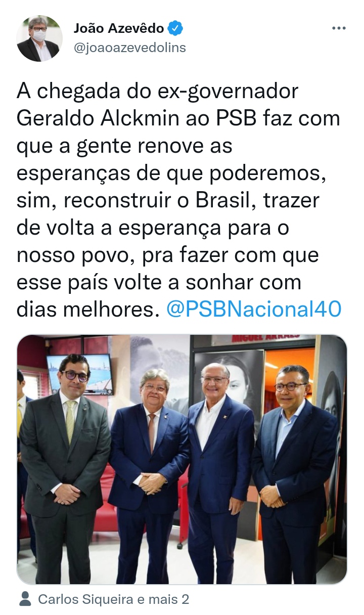Screen dimensions: 364x615
Task: Open "Carlos Siqueira e mais 2" tagged list
Action: [114, 599]
